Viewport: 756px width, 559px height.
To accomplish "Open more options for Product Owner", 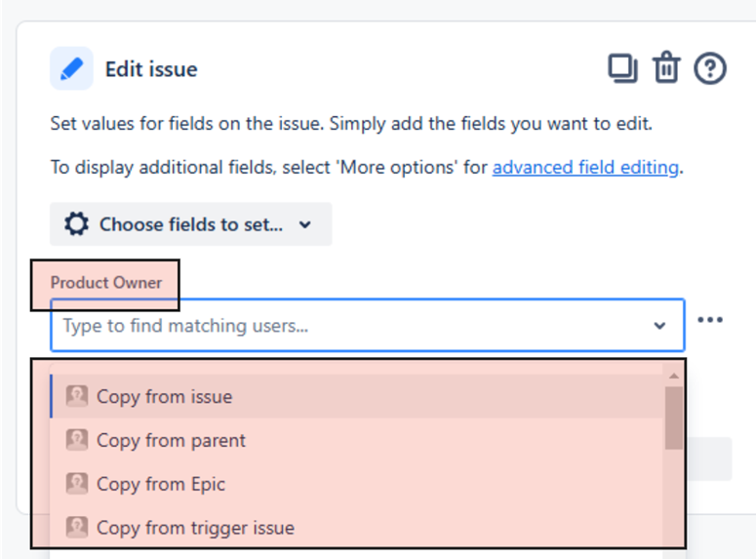I will [710, 320].
